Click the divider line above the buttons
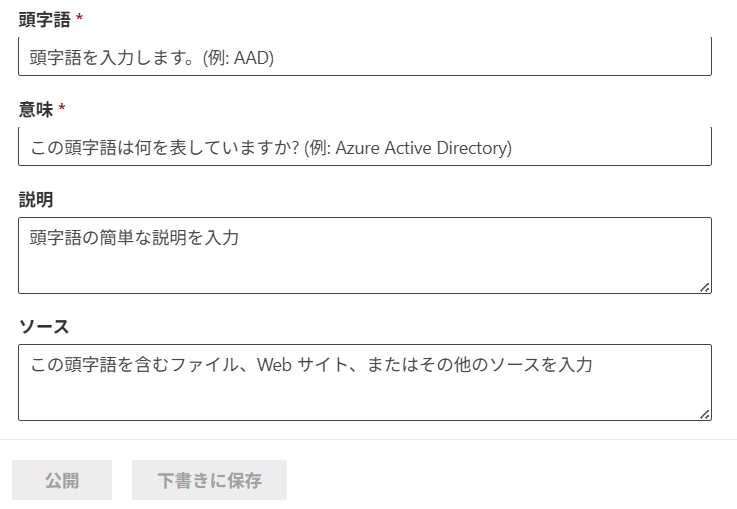 click(368, 439)
